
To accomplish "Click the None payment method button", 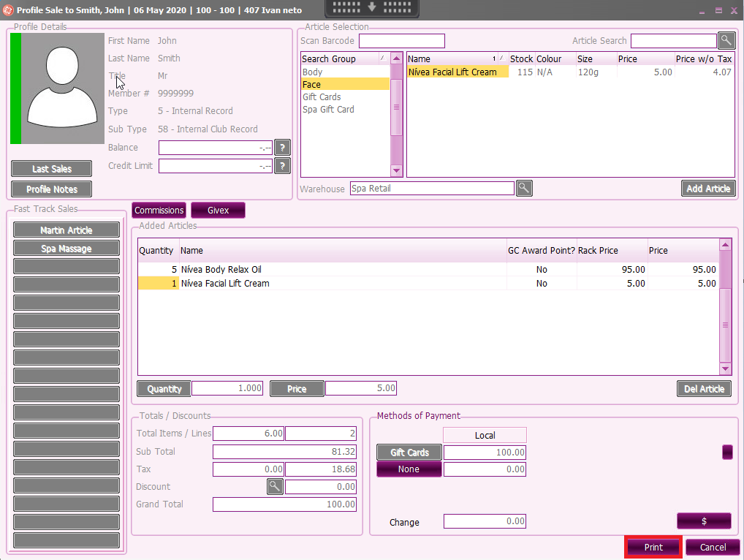I will click(409, 469).
